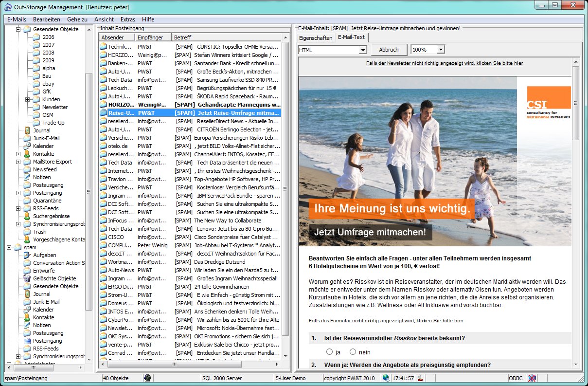588x386 pixels.
Task: Click the ODBC connection icon in status bar
Action: click(532, 378)
